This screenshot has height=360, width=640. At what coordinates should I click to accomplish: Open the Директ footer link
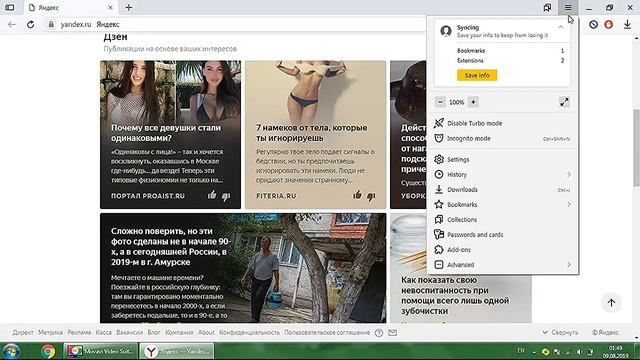tap(23, 333)
